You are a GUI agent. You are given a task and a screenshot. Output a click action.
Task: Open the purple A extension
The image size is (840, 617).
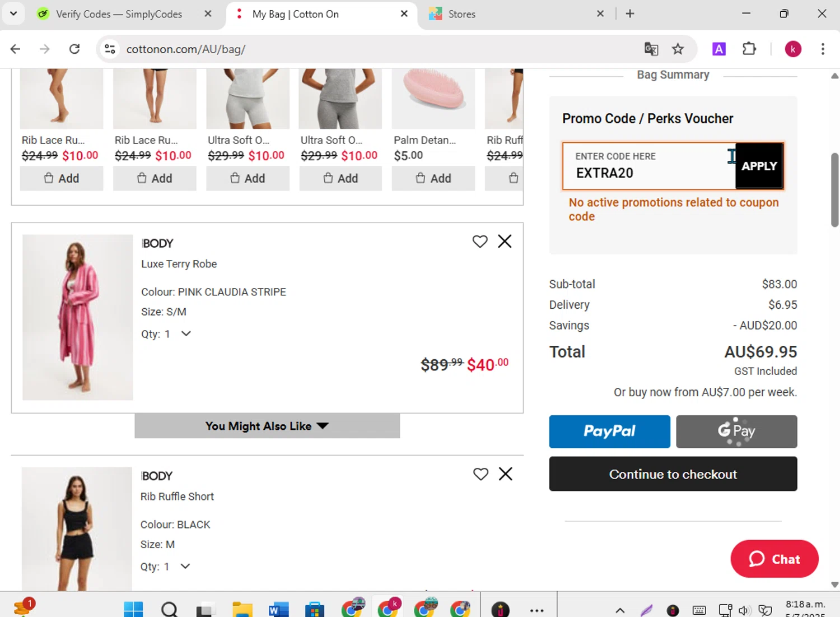tap(718, 49)
